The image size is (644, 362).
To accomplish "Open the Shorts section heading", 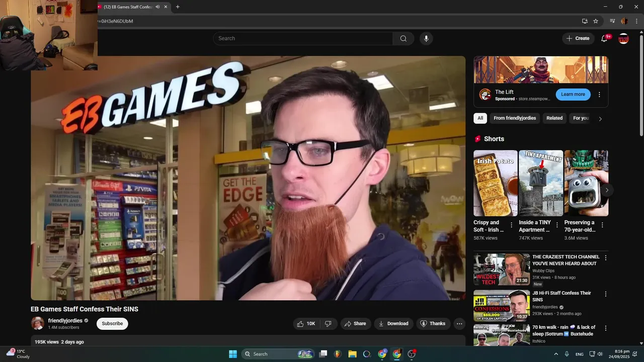I will click(x=494, y=139).
